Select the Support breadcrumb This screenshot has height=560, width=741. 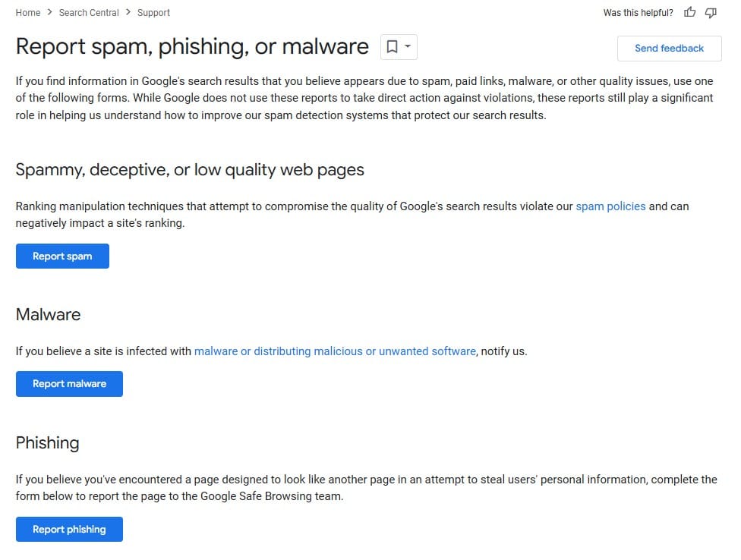pyautogui.click(x=153, y=13)
